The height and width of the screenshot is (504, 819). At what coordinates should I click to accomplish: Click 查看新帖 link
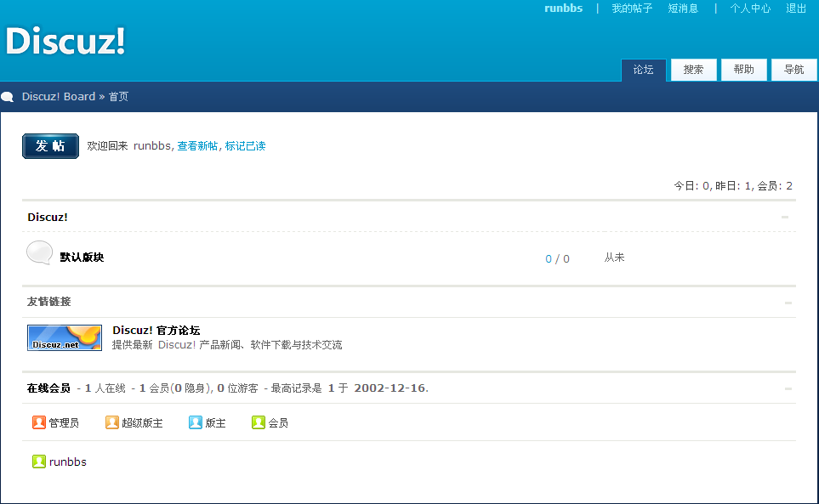(197, 146)
